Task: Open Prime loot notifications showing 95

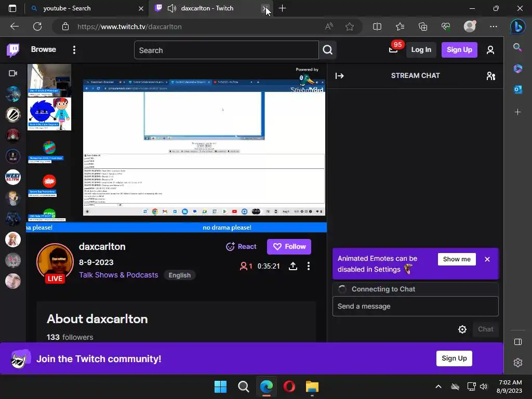Action: (x=394, y=49)
